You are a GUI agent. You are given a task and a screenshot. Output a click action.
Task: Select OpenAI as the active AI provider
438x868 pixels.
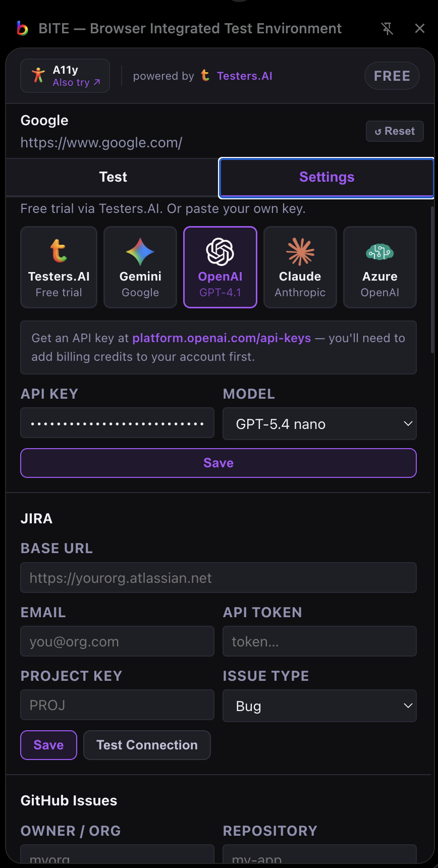220,267
